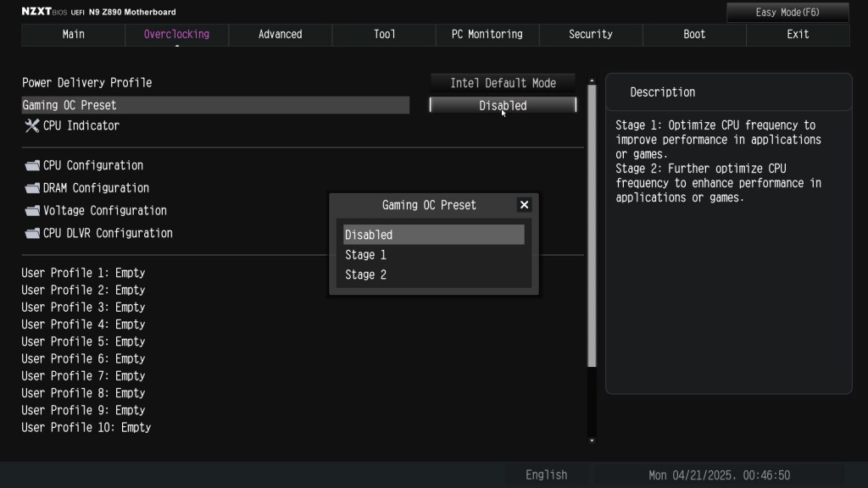Switch to the Main tab
868x488 pixels.
tap(73, 34)
